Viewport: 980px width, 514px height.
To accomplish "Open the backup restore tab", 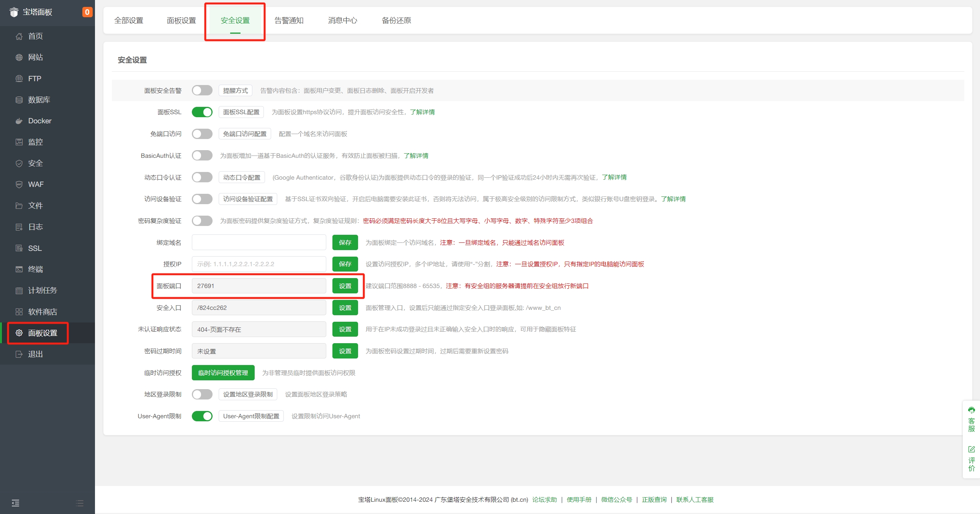I will pos(396,20).
